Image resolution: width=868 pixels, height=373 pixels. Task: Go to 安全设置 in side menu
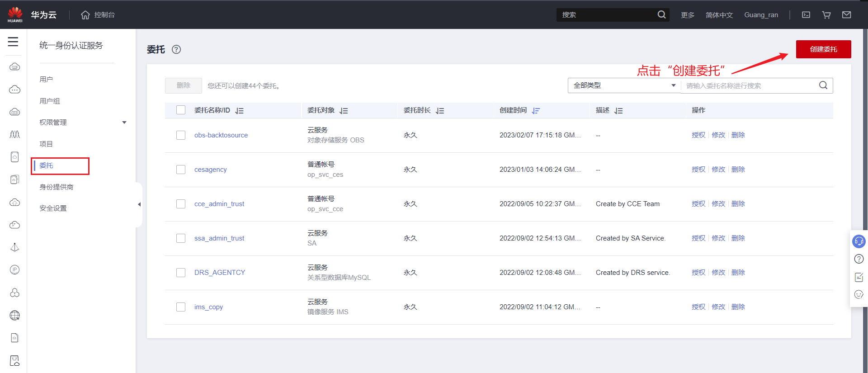click(53, 208)
